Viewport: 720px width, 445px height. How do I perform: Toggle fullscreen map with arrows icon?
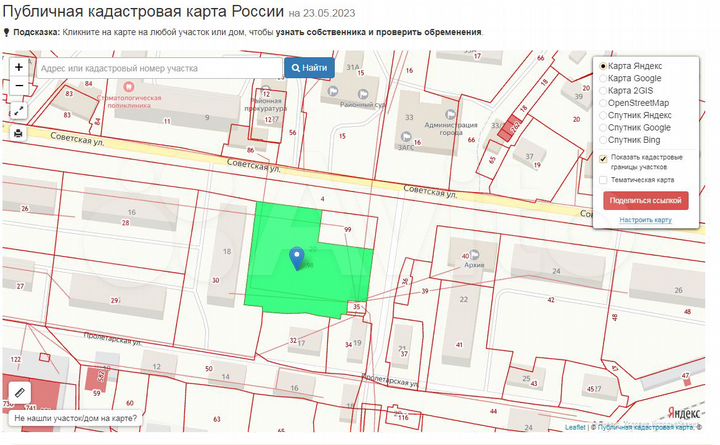tap(19, 111)
